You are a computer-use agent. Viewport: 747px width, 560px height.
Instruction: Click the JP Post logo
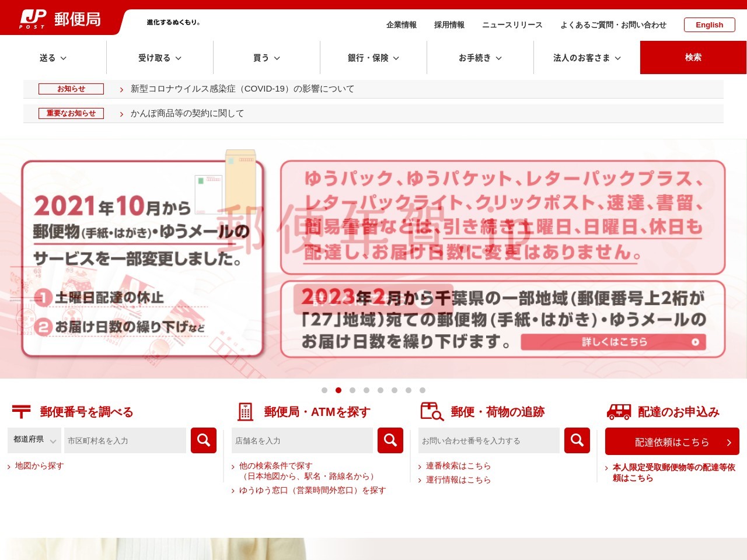point(61,19)
